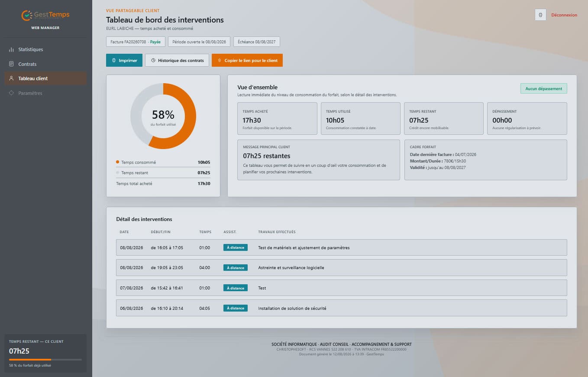
Task: Open the Paramètres sidebar item
Action: pyautogui.click(x=45, y=93)
